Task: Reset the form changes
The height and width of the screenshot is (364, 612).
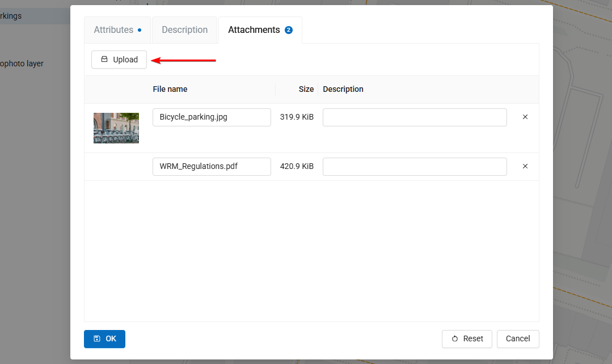Action: point(468,339)
